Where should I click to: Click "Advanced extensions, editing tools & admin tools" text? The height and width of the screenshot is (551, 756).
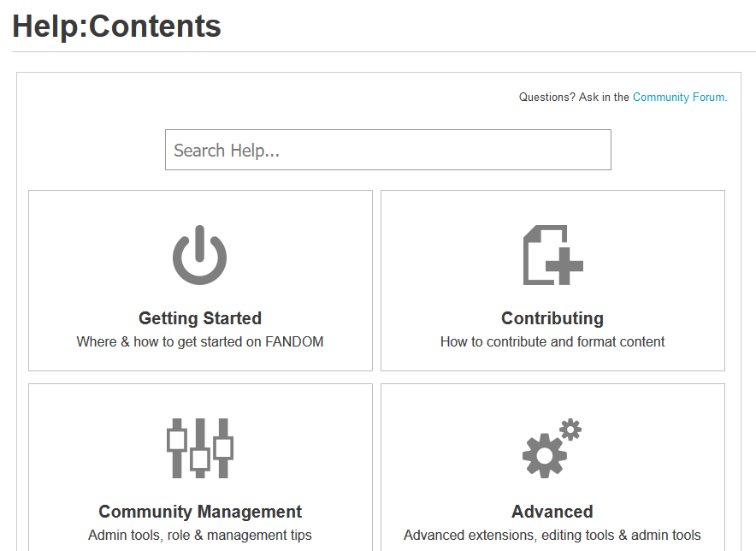tap(552, 535)
